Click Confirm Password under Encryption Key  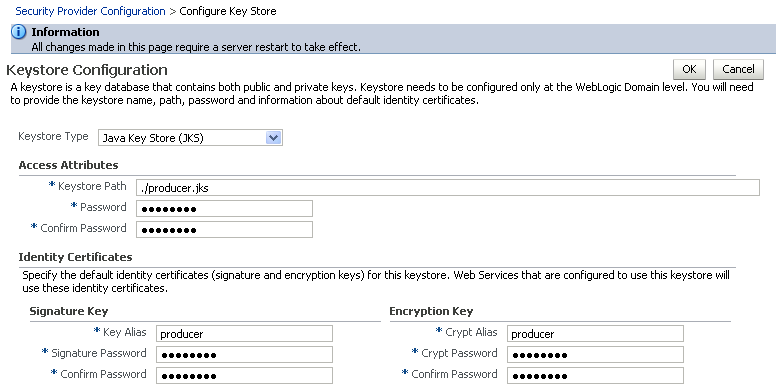pos(595,376)
